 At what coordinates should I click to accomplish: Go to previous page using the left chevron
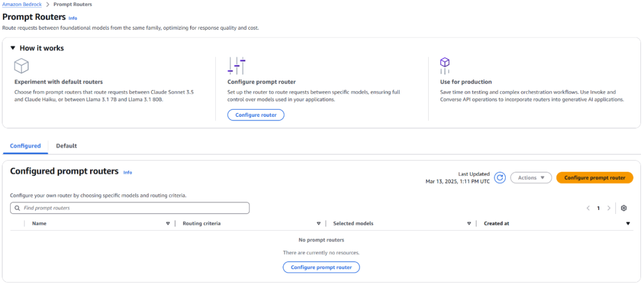coord(588,208)
